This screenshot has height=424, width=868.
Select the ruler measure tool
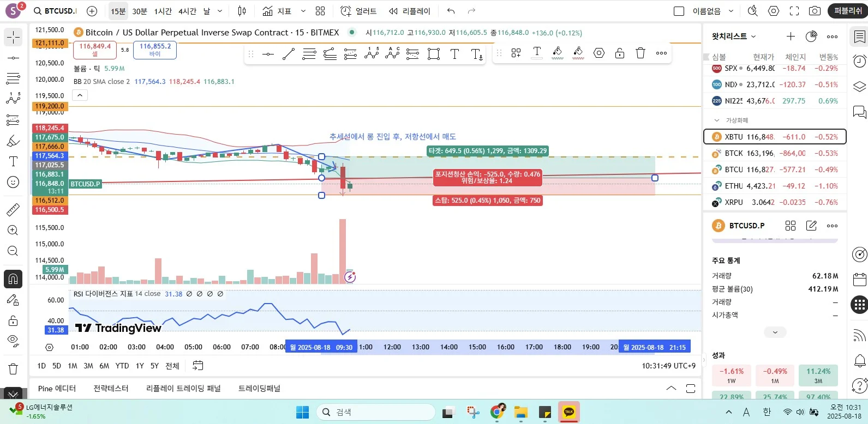click(x=13, y=209)
